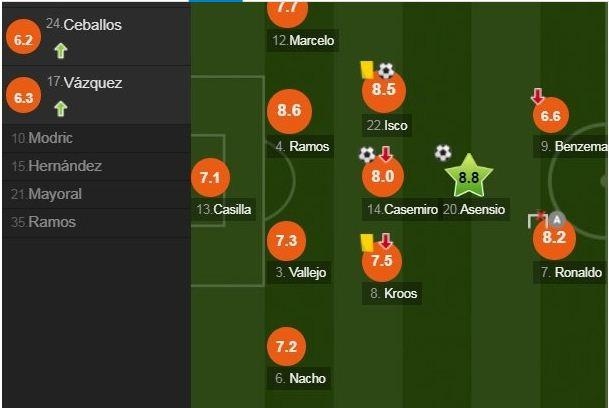
Task: Open bench player 35. Ramos
Action: tap(43, 222)
